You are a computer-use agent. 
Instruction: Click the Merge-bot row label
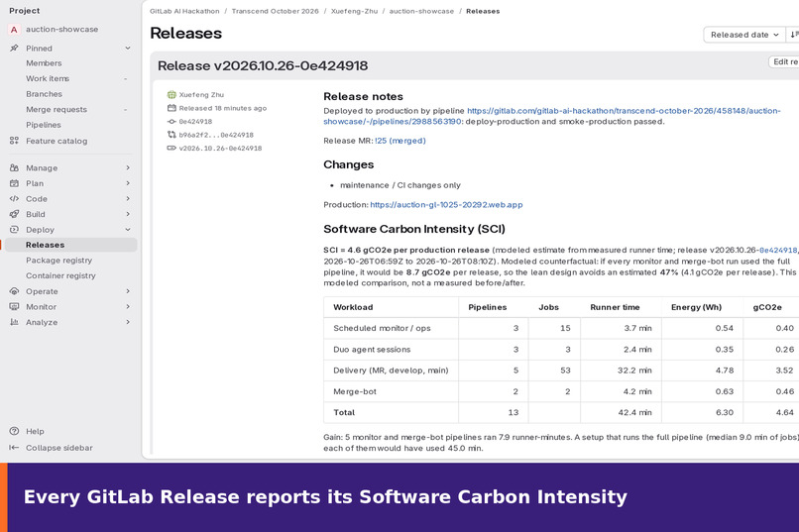(355, 392)
